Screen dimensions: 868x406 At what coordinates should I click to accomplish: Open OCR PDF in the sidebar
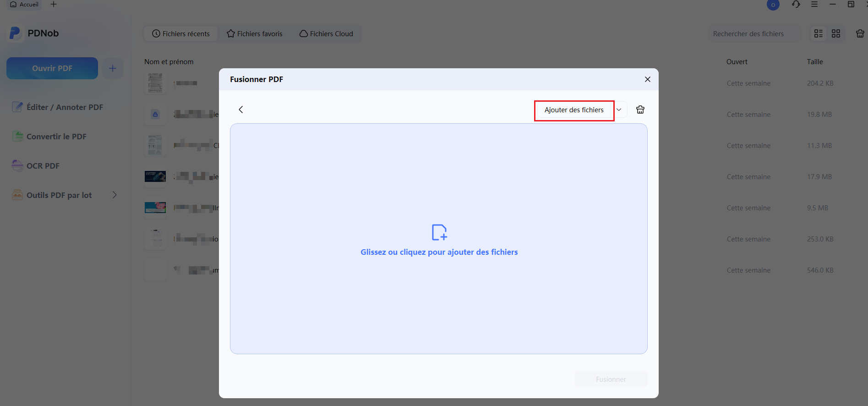coord(36,166)
